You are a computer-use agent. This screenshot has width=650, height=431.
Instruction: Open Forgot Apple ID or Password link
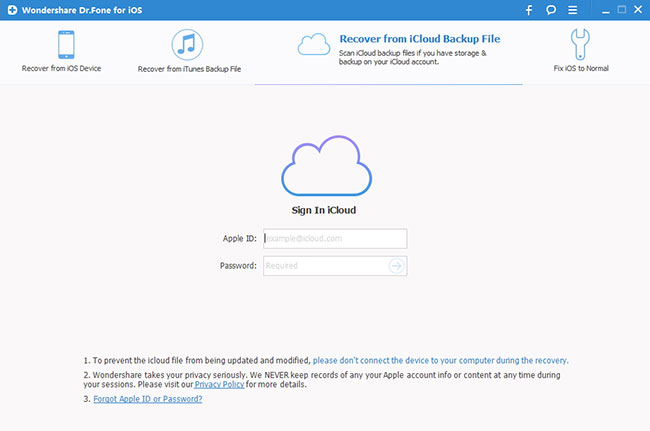click(148, 399)
